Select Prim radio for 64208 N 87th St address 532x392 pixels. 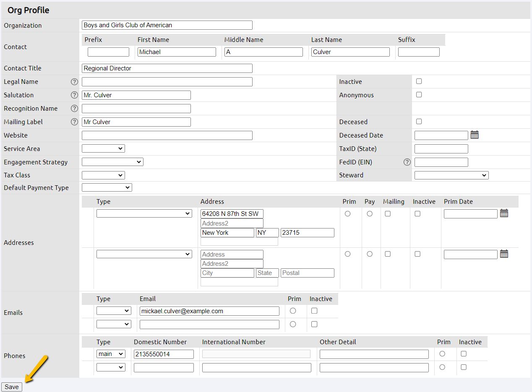347,214
